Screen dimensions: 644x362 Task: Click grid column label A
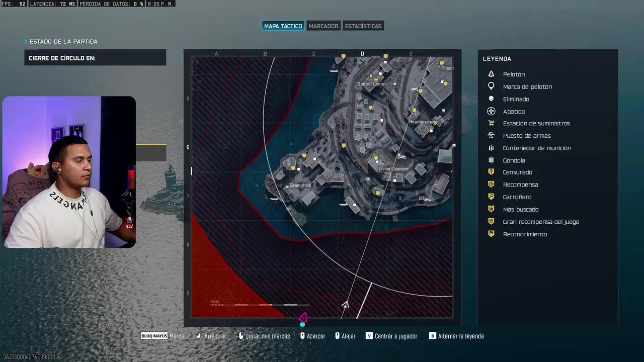pos(216,54)
